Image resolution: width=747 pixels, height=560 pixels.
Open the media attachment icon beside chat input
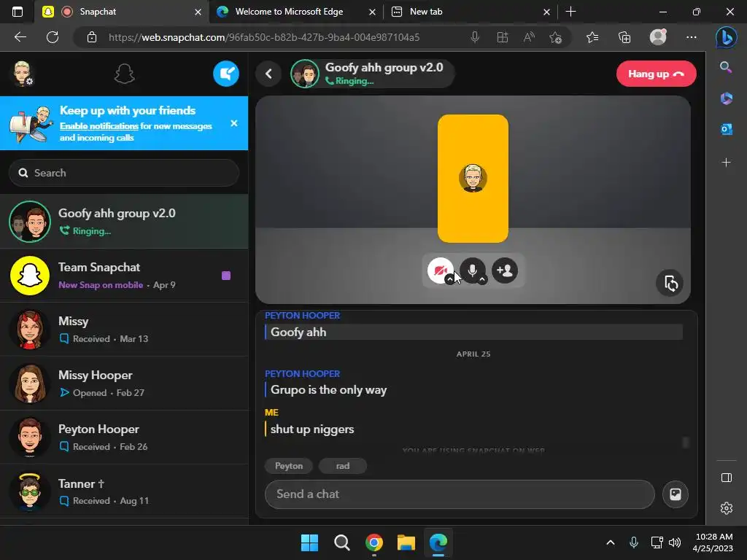click(x=675, y=494)
